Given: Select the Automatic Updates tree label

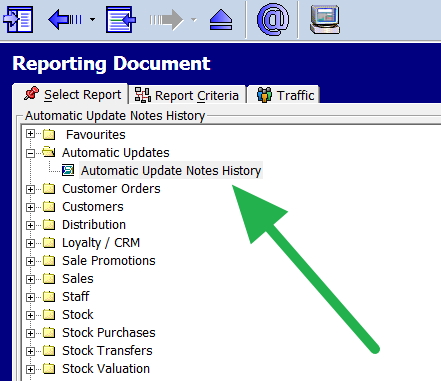Looking at the screenshot, I should 116,153.
